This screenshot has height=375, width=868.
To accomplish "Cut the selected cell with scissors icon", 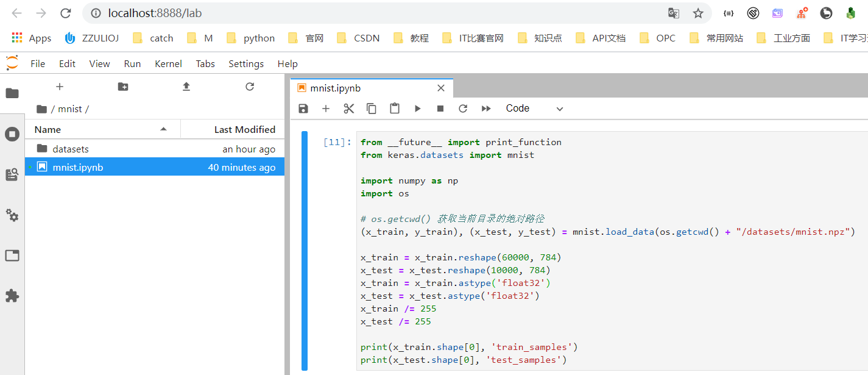I will tap(349, 109).
